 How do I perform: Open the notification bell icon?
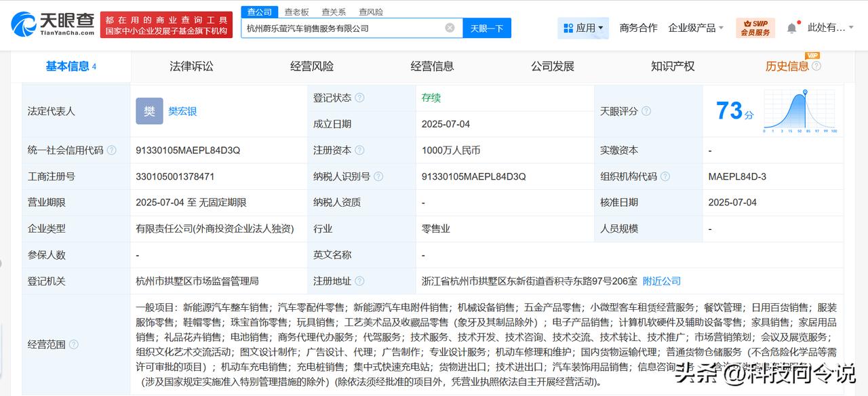pyautogui.click(x=791, y=28)
